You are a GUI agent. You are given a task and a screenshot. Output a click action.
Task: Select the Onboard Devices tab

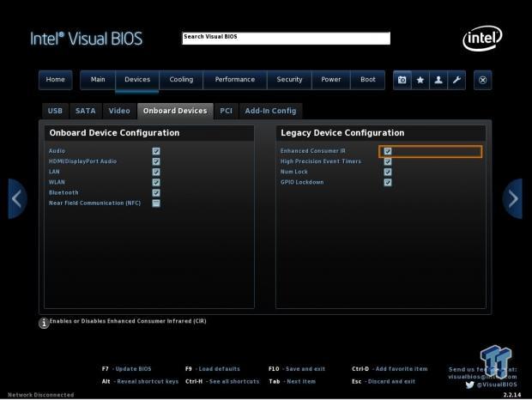(x=175, y=111)
